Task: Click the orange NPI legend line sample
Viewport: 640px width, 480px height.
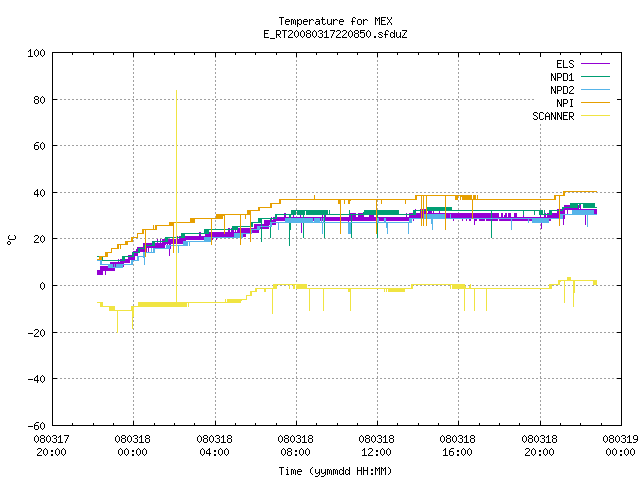Action: (x=596, y=102)
